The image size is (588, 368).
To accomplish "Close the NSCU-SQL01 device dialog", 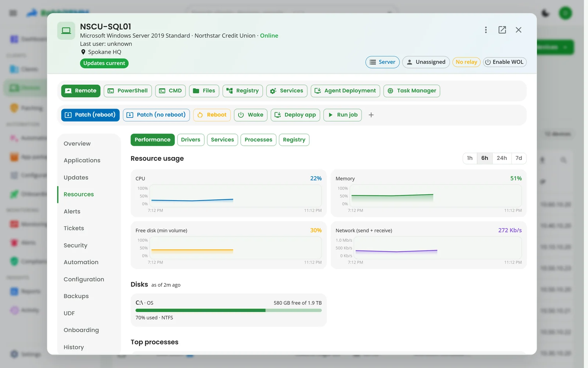I will click(x=519, y=30).
